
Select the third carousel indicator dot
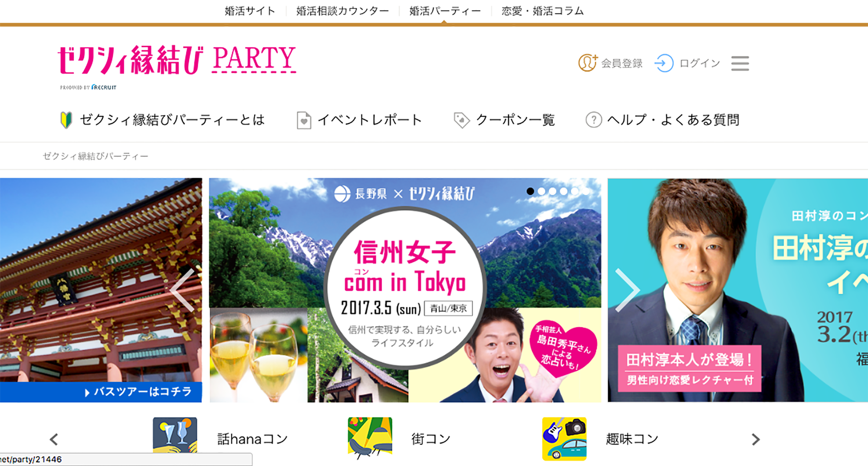552,191
